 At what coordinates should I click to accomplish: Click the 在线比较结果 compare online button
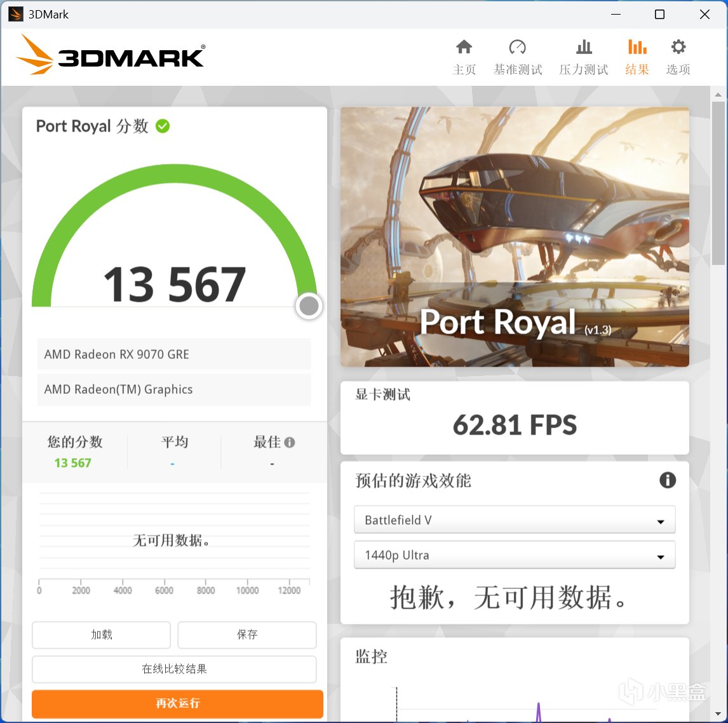point(174,668)
